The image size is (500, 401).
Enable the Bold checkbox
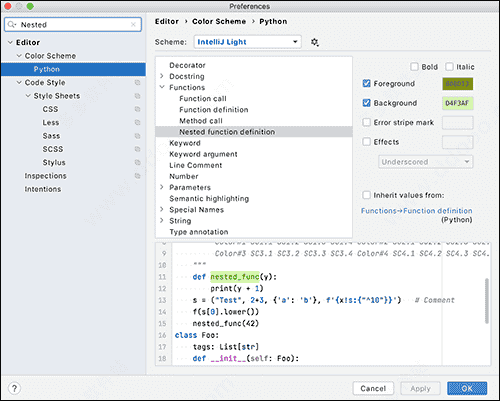414,67
